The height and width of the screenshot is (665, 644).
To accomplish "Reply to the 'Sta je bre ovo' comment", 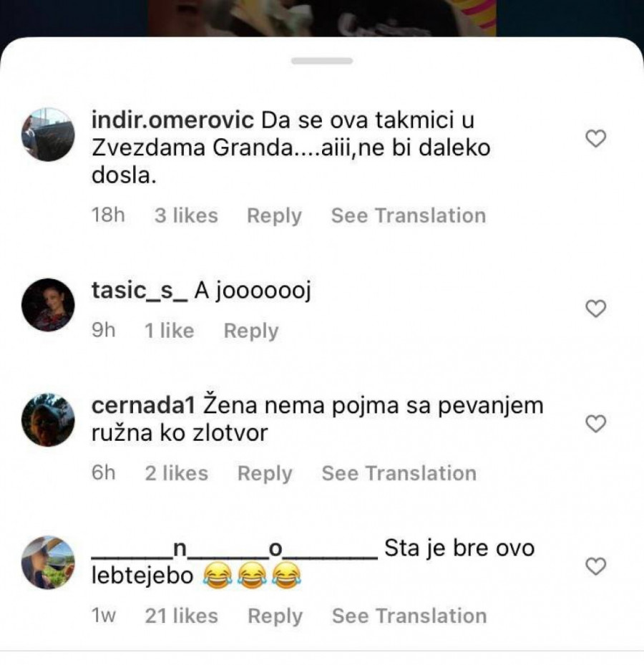I will (x=275, y=616).
